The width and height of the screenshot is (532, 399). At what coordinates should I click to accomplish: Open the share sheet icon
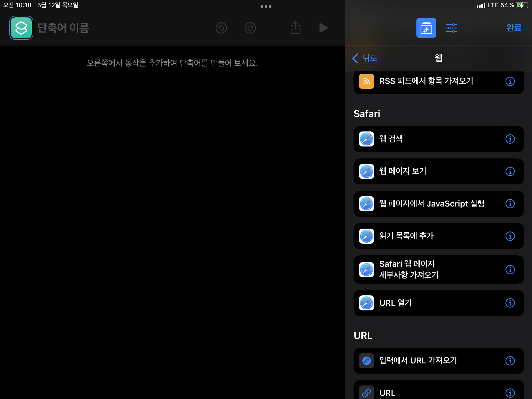[x=295, y=28]
